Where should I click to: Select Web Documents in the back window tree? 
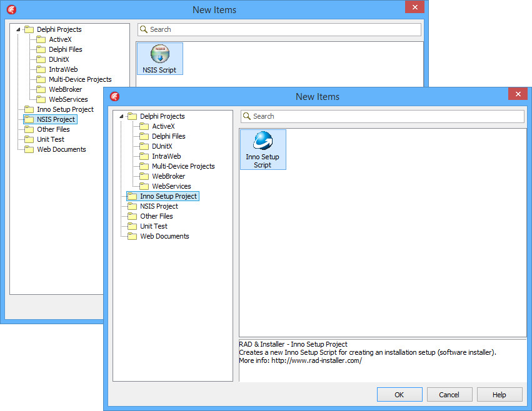pyautogui.click(x=61, y=149)
